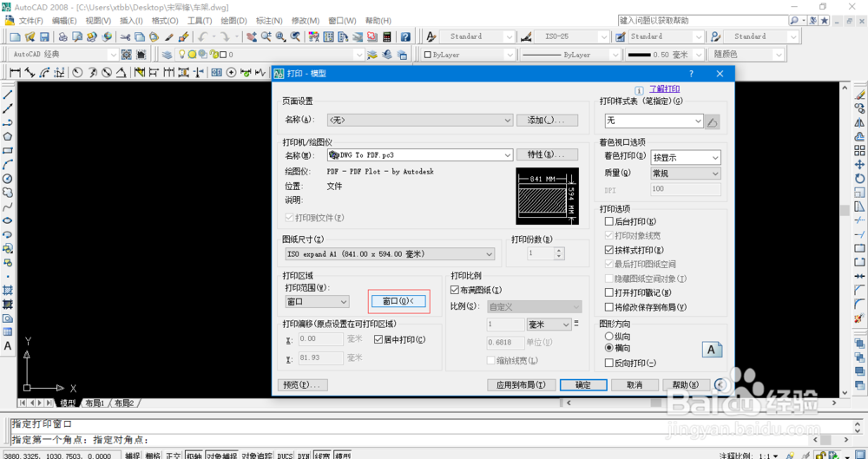The image size is (868, 459).
Task: Select 纵向 portrait orientation radio
Action: (x=609, y=337)
